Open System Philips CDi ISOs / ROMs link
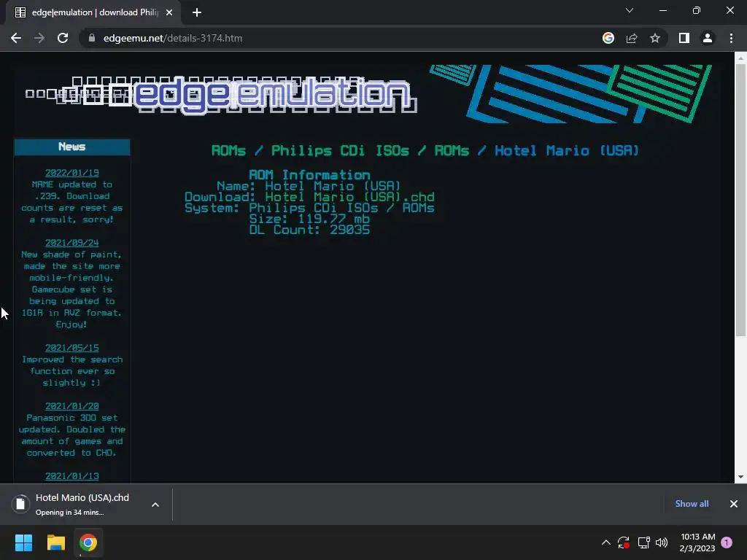The width and height of the screenshot is (747, 560). click(341, 208)
